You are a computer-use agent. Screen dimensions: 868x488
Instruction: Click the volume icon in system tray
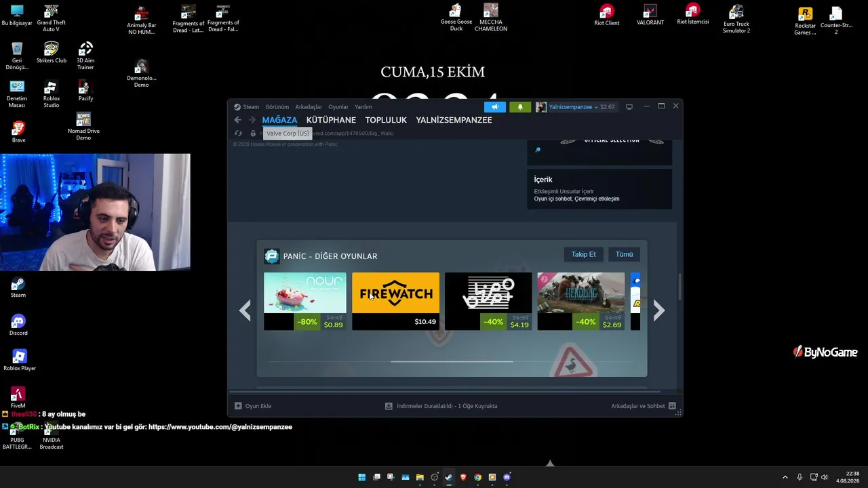click(825, 477)
